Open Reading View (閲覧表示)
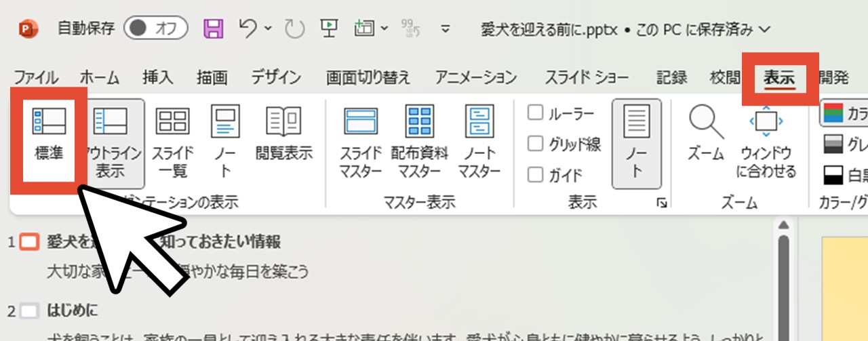The height and width of the screenshot is (341, 868). (x=283, y=134)
